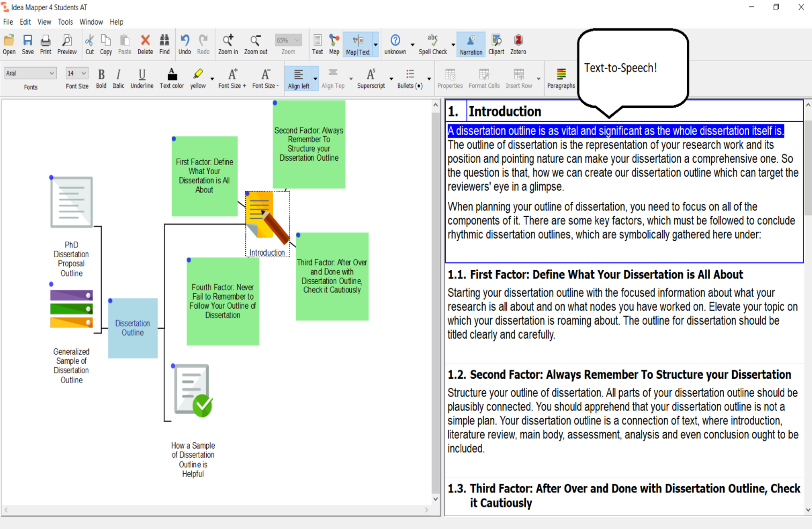
Task: Launch the Zotero tool
Action: [x=518, y=44]
